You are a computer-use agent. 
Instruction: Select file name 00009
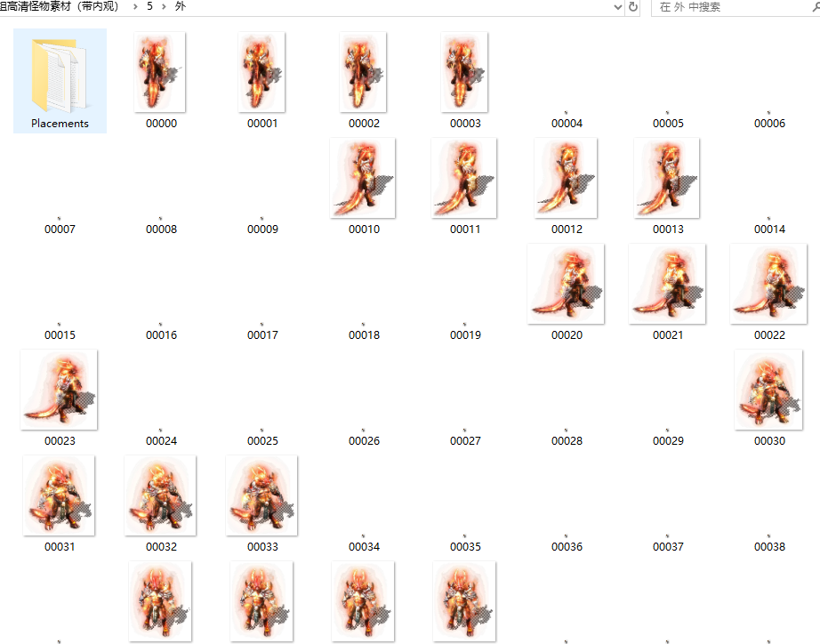tap(262, 229)
